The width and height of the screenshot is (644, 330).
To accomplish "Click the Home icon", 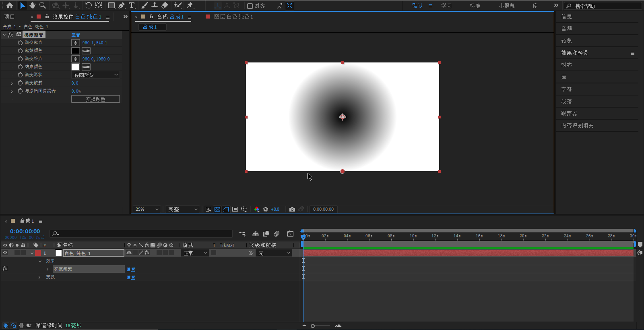I will coord(10,6).
